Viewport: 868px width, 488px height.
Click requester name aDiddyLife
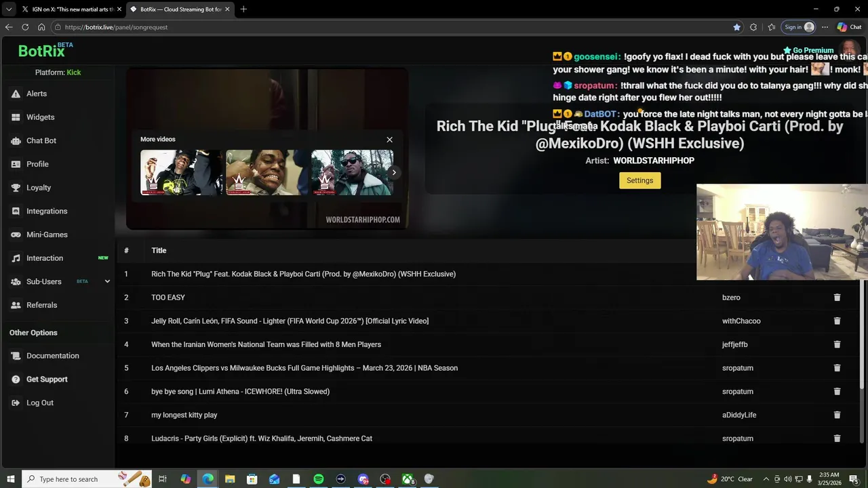point(739,415)
